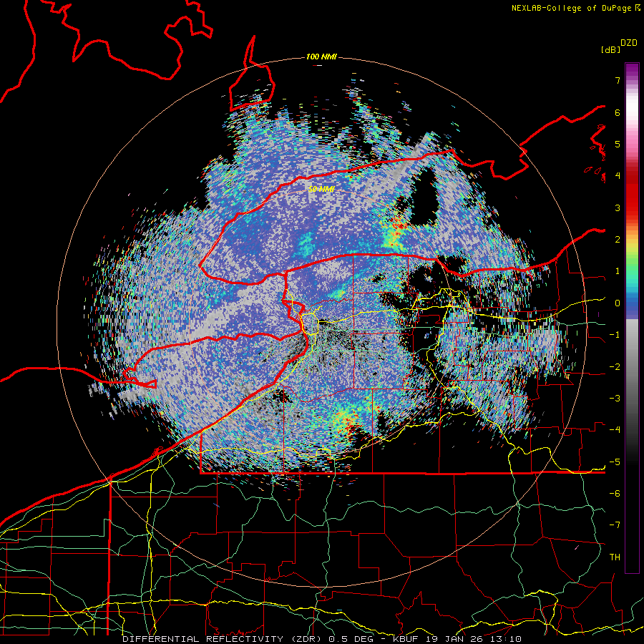Image resolution: width=644 pixels, height=644 pixels.
Task: Click the TH threshold label on legend
Action: click(615, 557)
